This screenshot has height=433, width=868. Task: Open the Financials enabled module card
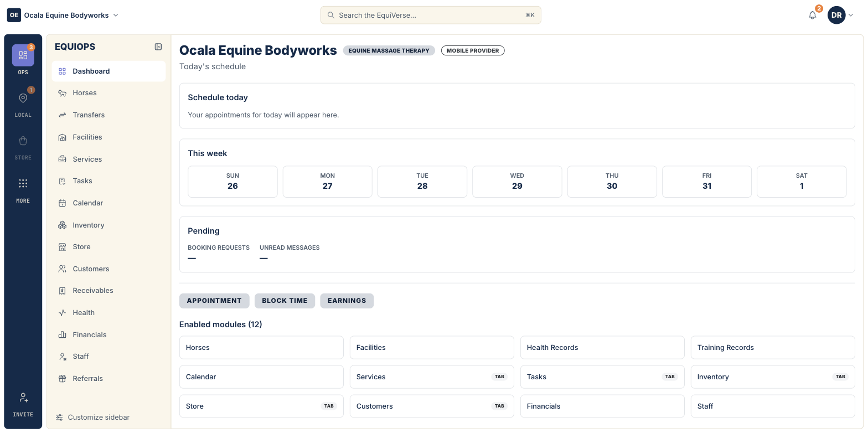[x=602, y=406]
